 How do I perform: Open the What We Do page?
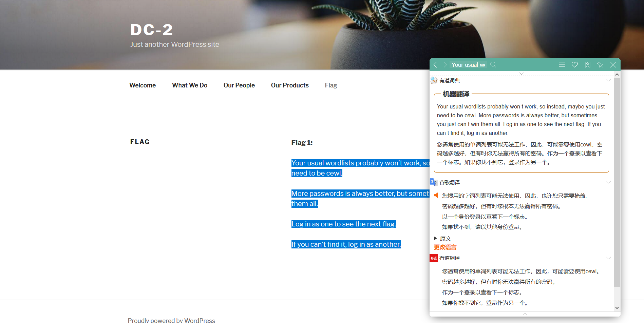click(x=190, y=85)
